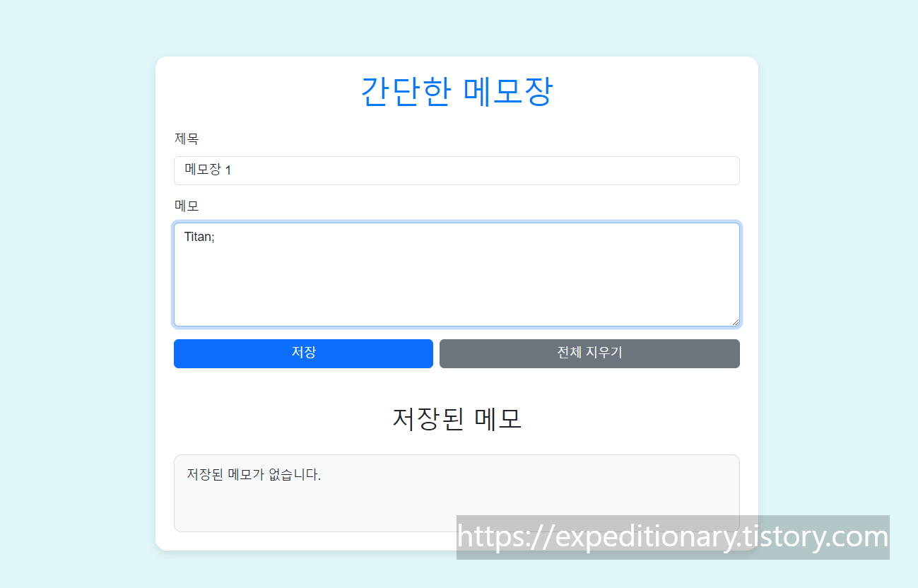918x588 pixels.
Task: Click the memo textarea resize handle
Action: (735, 322)
